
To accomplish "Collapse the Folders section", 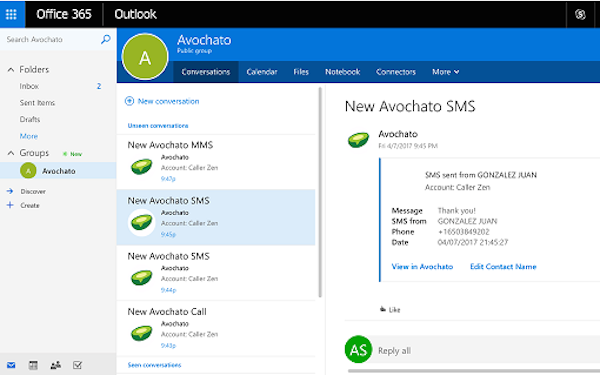I will click(x=11, y=70).
